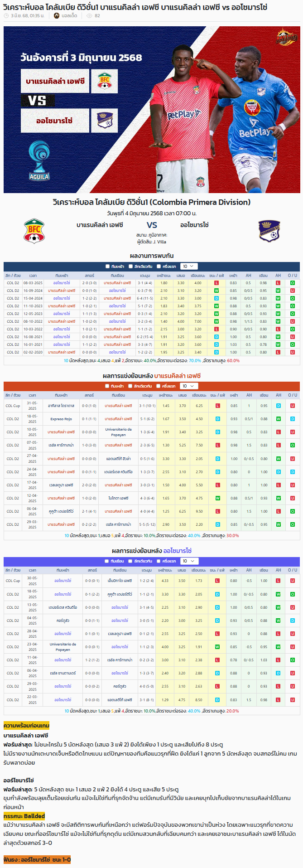The image size is (303, 868).
Task: Click the clock icon beside the post date
Action: click(6, 15)
